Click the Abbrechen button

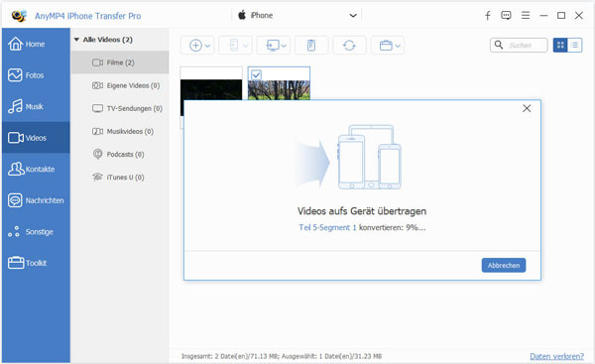pyautogui.click(x=504, y=266)
